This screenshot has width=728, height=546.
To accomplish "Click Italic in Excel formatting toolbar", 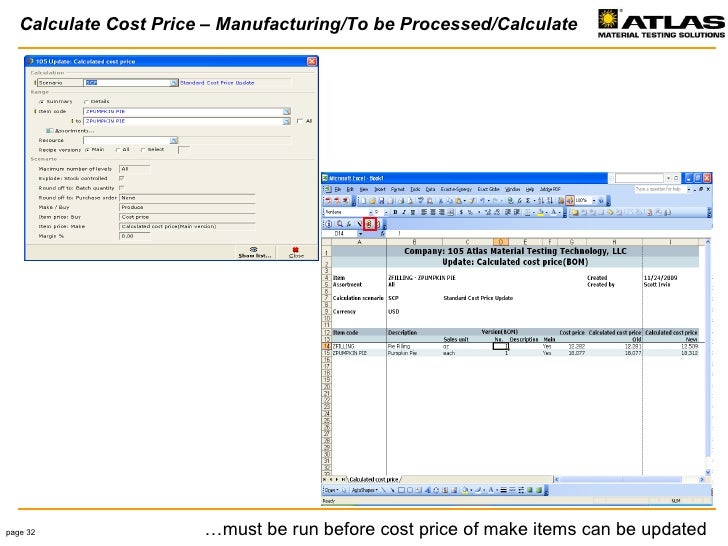I will (x=404, y=212).
